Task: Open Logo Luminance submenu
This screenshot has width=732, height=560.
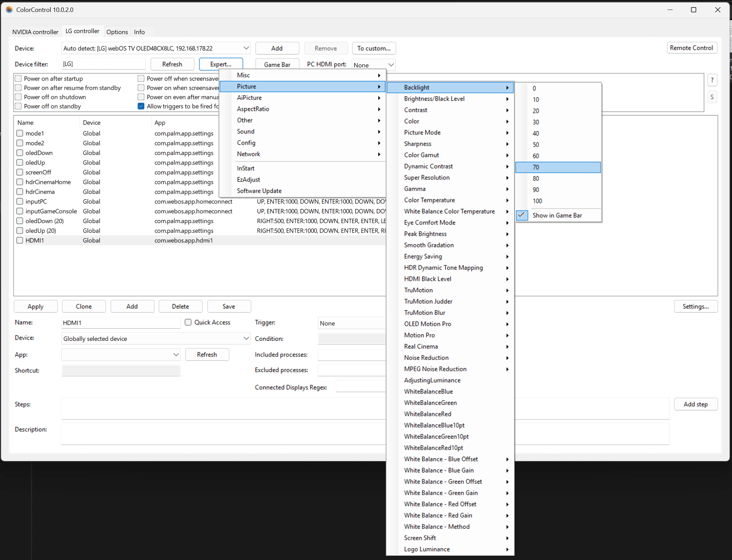Action: click(450, 549)
